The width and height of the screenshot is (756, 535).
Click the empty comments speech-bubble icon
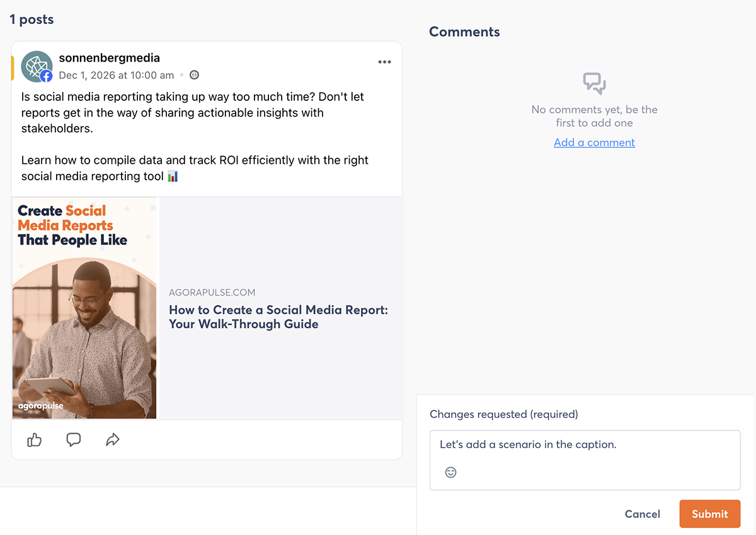pyautogui.click(x=594, y=84)
